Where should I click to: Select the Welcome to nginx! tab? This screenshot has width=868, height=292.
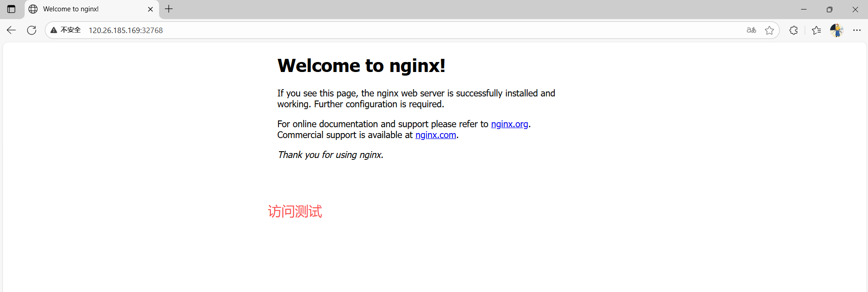(x=92, y=9)
